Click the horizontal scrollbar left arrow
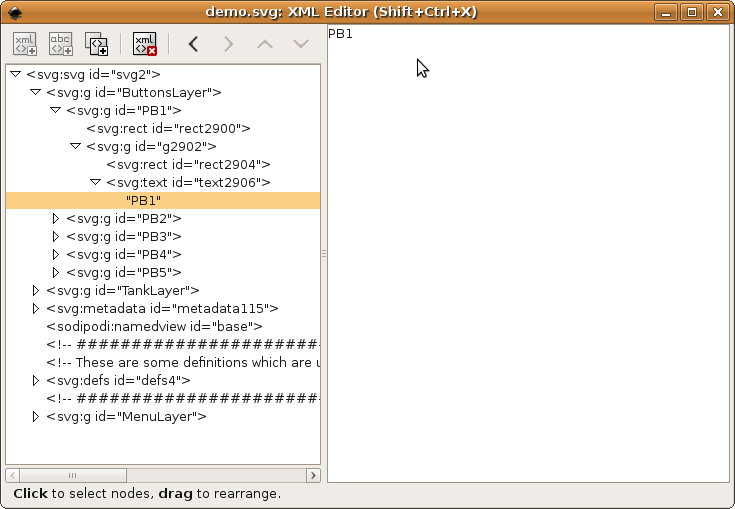This screenshot has height=509, width=735. [13, 475]
